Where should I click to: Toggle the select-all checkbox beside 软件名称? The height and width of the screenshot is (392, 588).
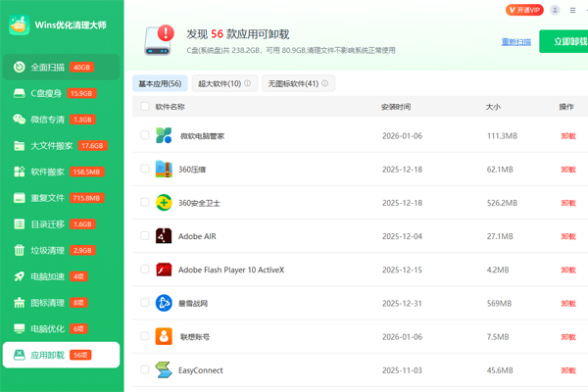pos(145,107)
